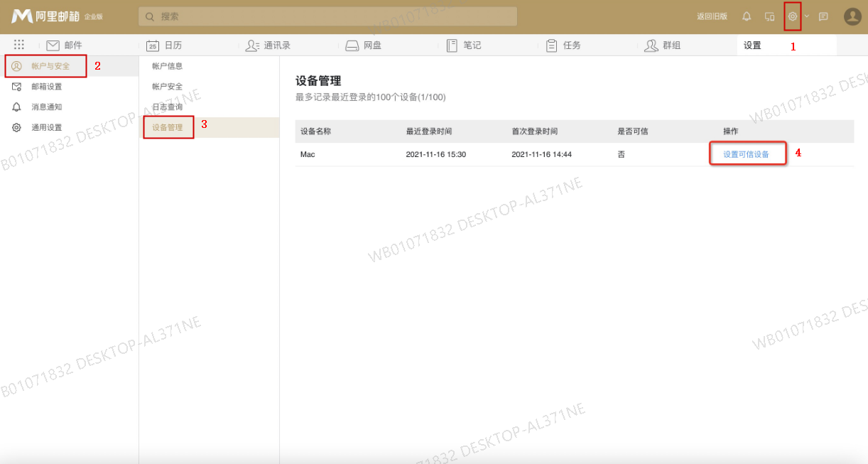Screen dimensions: 868x464
Task: Select 邮箱设置 in left sidebar
Action: click(46, 87)
